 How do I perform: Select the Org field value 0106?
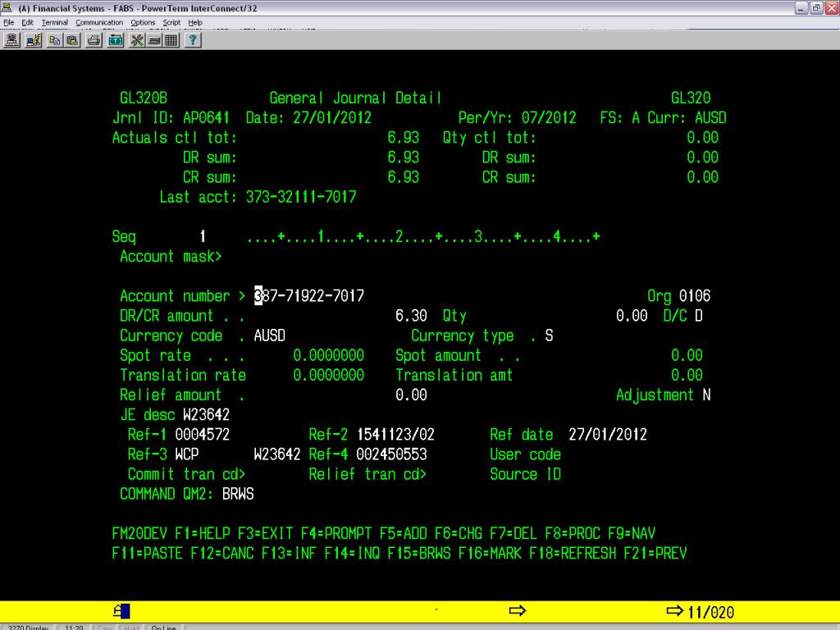tap(695, 295)
